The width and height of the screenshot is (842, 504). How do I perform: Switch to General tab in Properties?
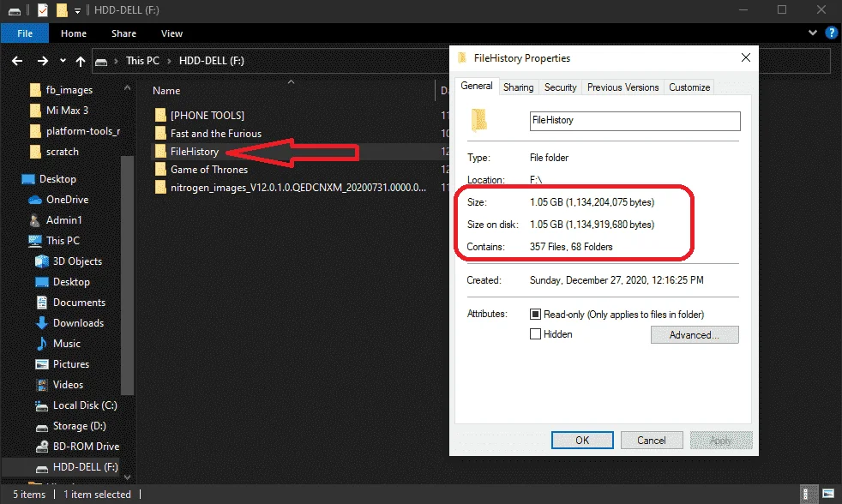tap(477, 86)
